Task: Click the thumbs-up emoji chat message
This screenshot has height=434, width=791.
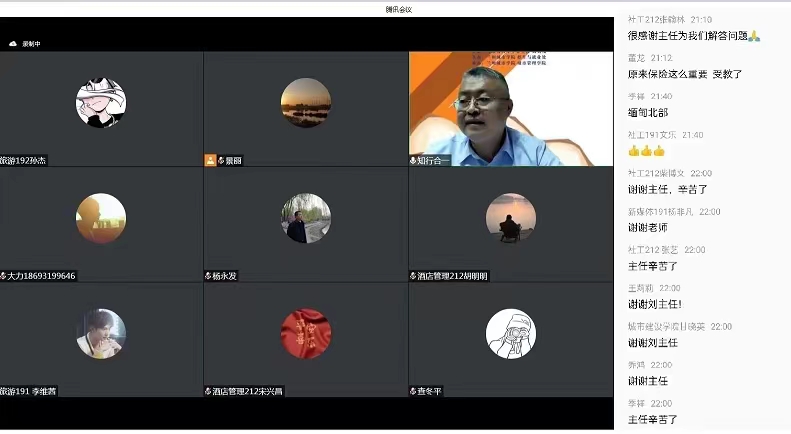Action: (646, 151)
